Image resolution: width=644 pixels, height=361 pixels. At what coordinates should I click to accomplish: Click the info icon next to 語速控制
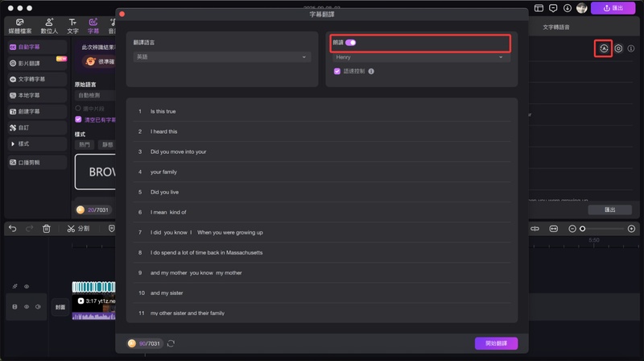point(371,72)
